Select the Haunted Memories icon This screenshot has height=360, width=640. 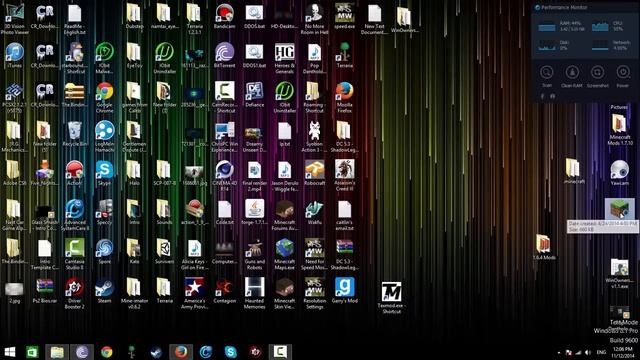coord(254,293)
